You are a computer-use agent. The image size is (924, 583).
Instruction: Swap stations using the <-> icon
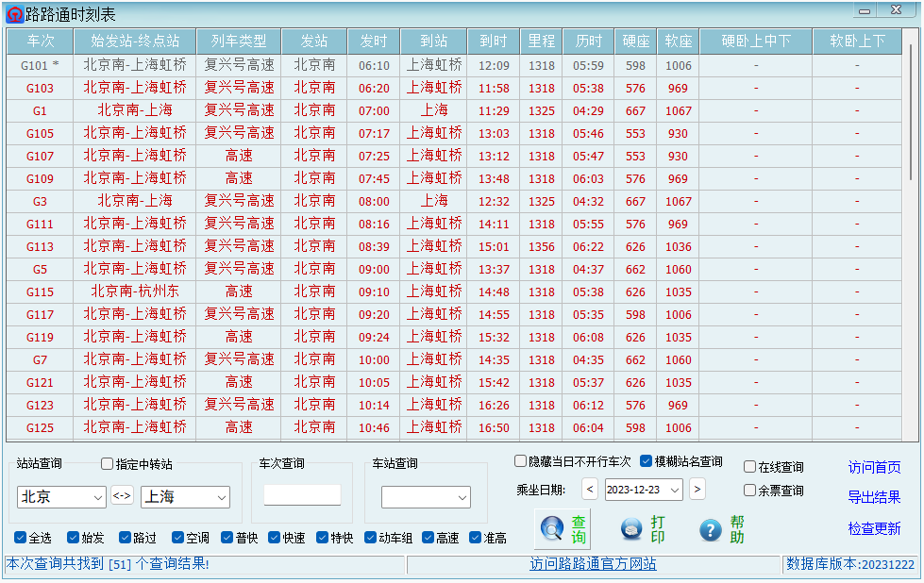(122, 495)
